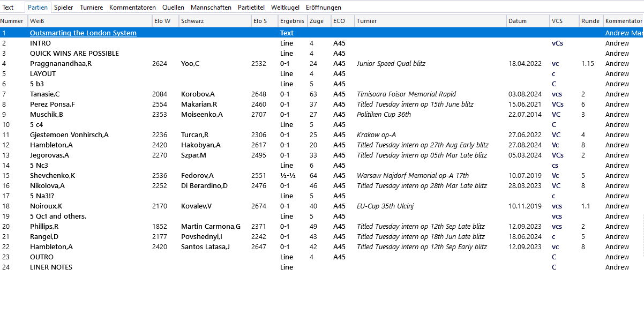Select the Shevchenko,K versus Fedorov,A game
The height and width of the screenshot is (314, 644).
tap(53, 176)
